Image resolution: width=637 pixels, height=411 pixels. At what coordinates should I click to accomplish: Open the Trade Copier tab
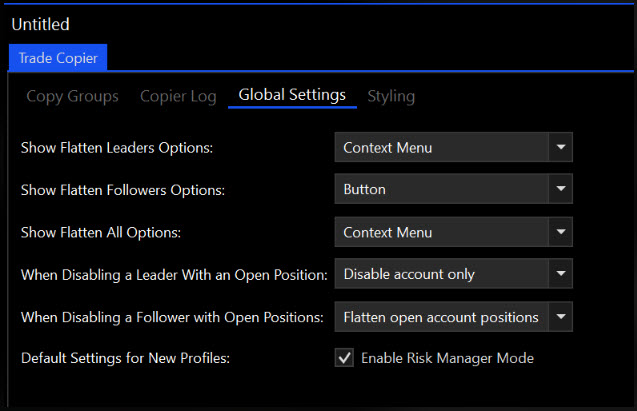tap(58, 58)
